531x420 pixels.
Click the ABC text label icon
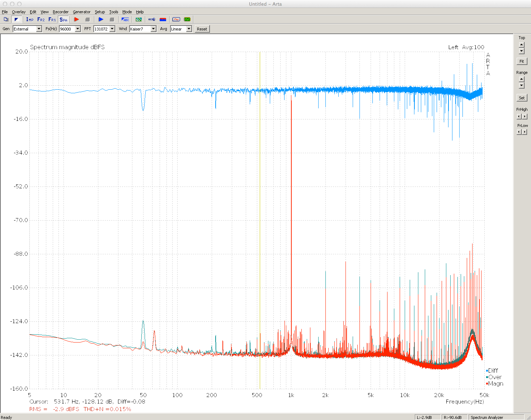[x=125, y=19]
